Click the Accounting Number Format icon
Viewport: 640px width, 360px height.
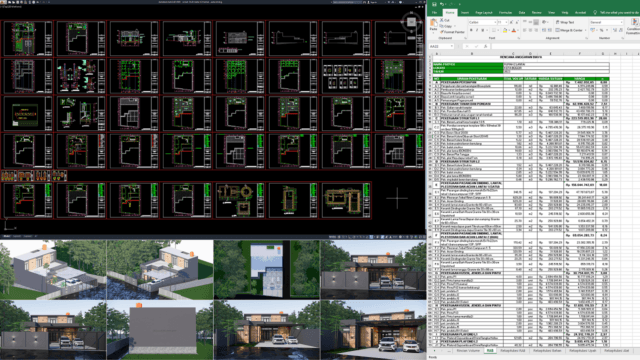(592, 30)
